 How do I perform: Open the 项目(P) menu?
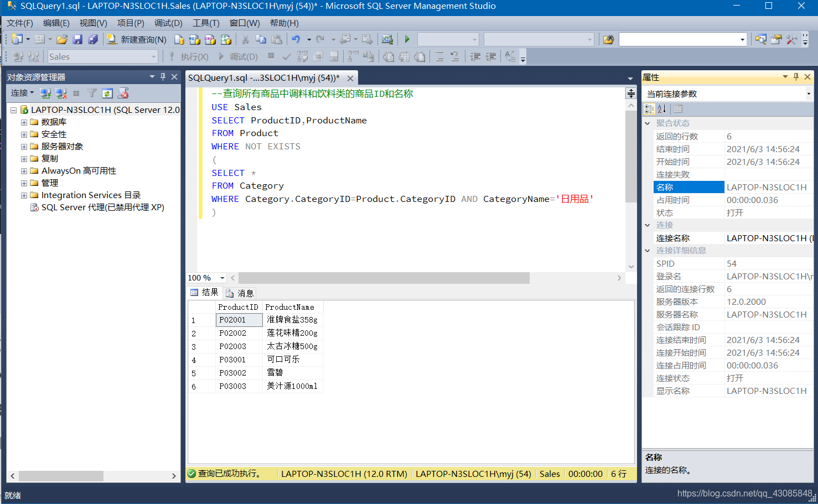[131, 23]
